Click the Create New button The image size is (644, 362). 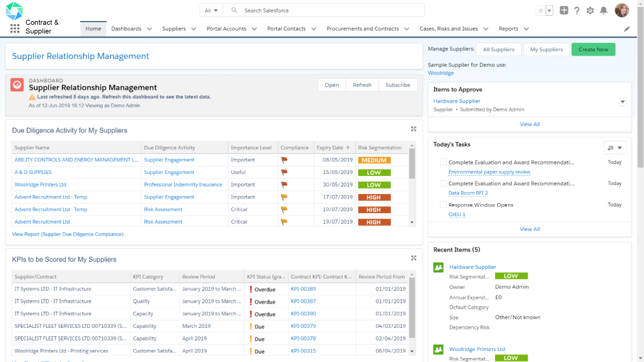click(593, 50)
